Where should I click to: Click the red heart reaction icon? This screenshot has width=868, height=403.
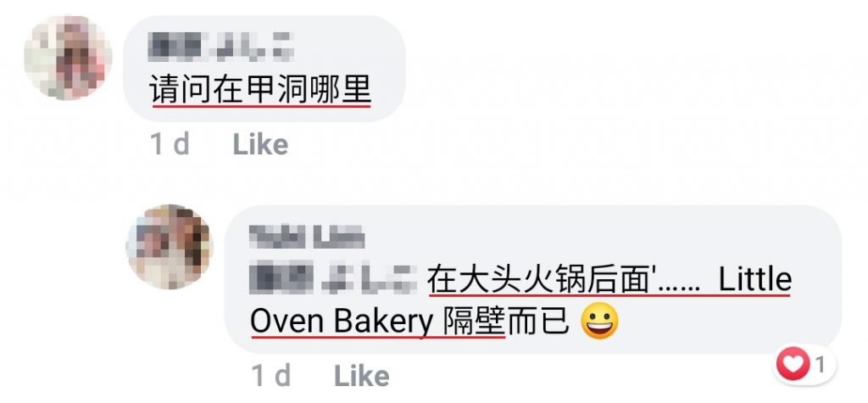(793, 364)
